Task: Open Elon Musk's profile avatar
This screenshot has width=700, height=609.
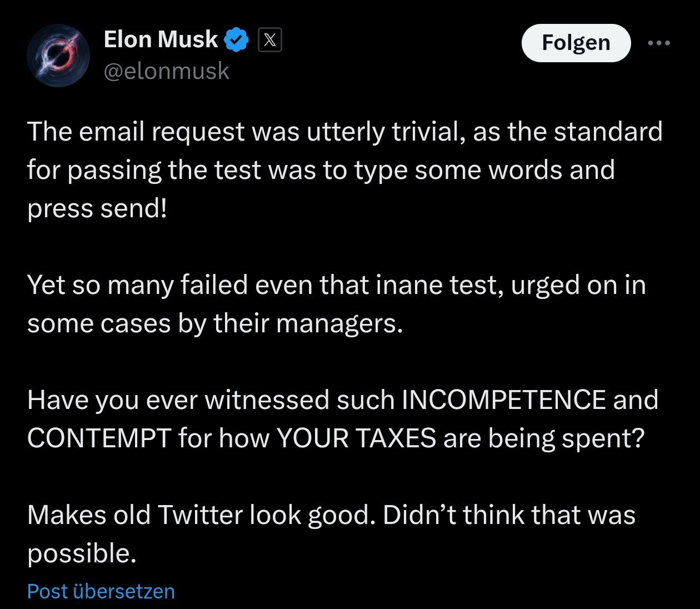Action: 58,56
